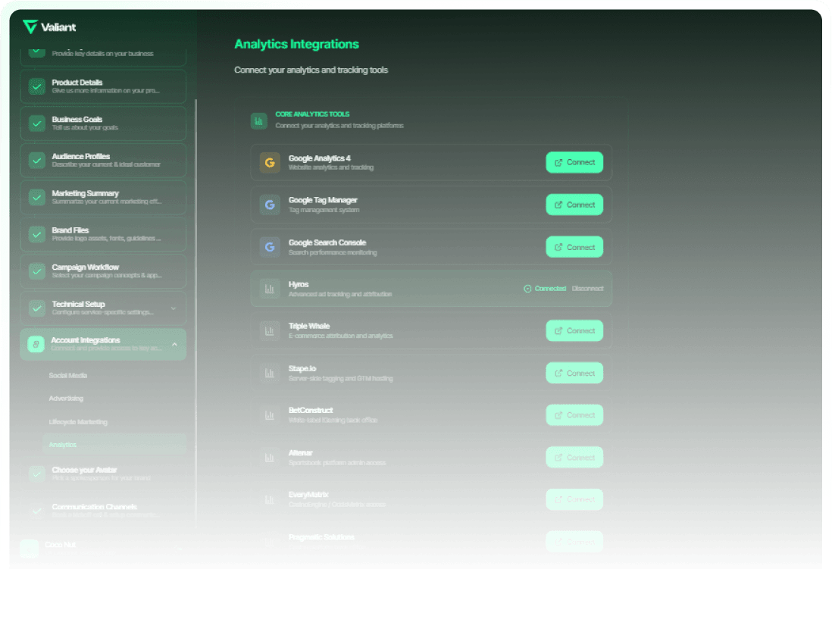Viewport: 832px width, 644px height.
Task: Connect Triple Whale
Action: (574, 330)
